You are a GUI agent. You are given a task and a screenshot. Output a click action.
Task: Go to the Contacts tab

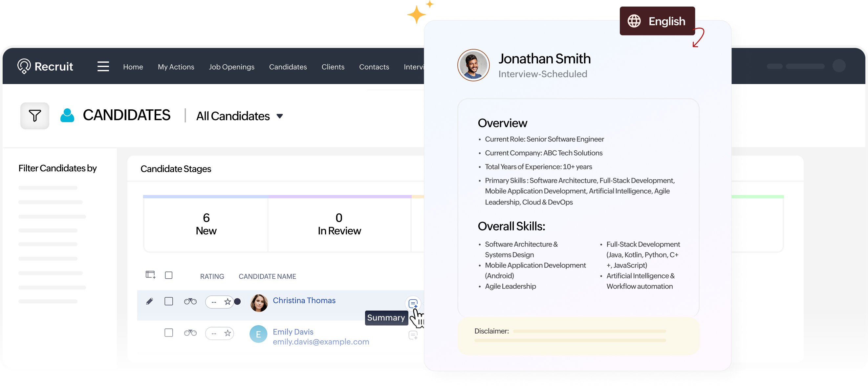point(374,67)
